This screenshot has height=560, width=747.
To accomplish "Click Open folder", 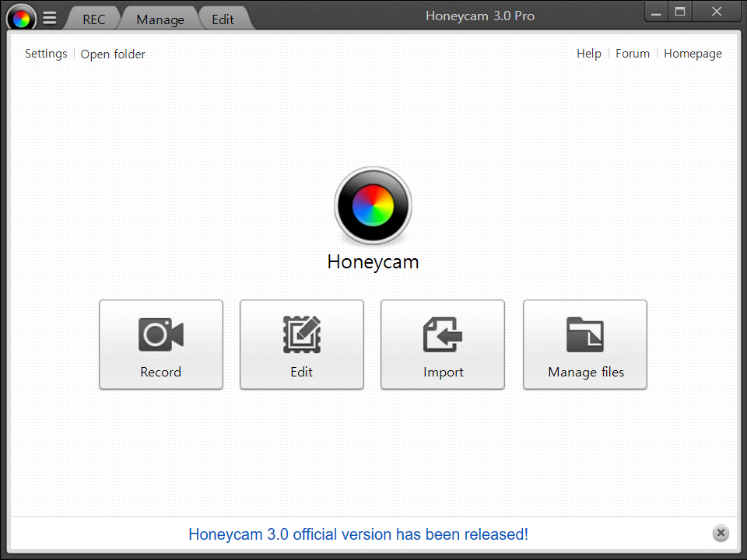I will pos(113,54).
